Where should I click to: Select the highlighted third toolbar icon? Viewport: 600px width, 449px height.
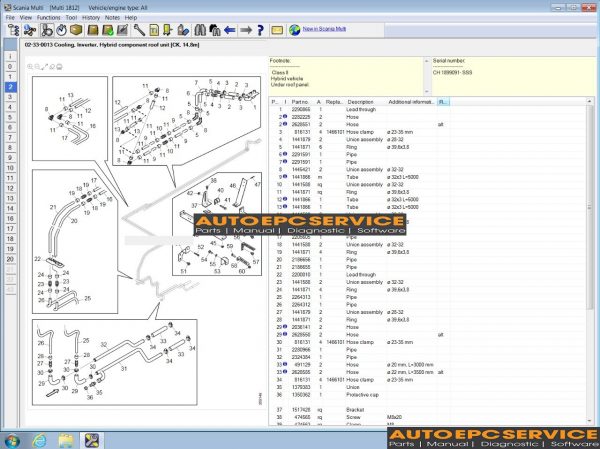[x=47, y=30]
